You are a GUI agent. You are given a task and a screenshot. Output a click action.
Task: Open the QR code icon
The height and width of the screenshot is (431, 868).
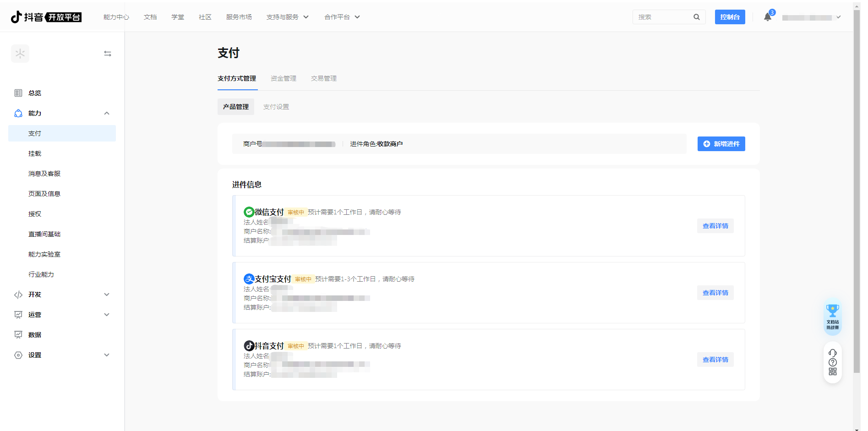[x=832, y=372]
